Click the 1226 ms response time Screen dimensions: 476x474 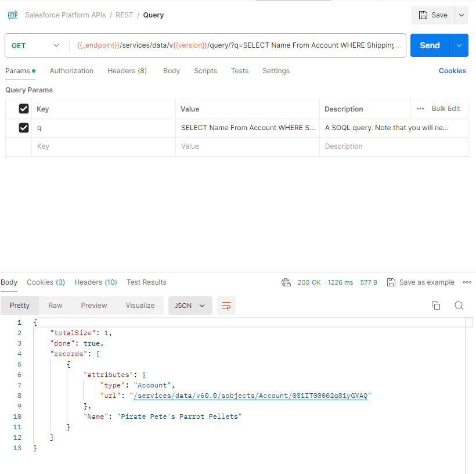(340, 282)
